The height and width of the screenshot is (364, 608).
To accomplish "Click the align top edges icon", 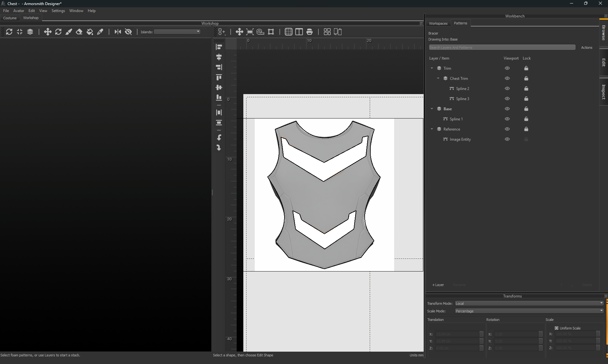I will [x=219, y=77].
